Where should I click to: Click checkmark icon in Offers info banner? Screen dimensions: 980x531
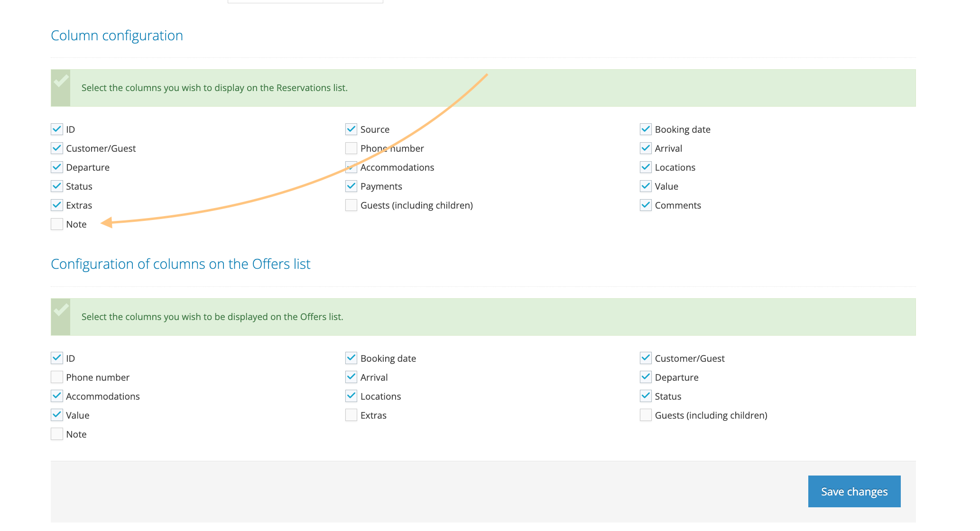tap(61, 311)
